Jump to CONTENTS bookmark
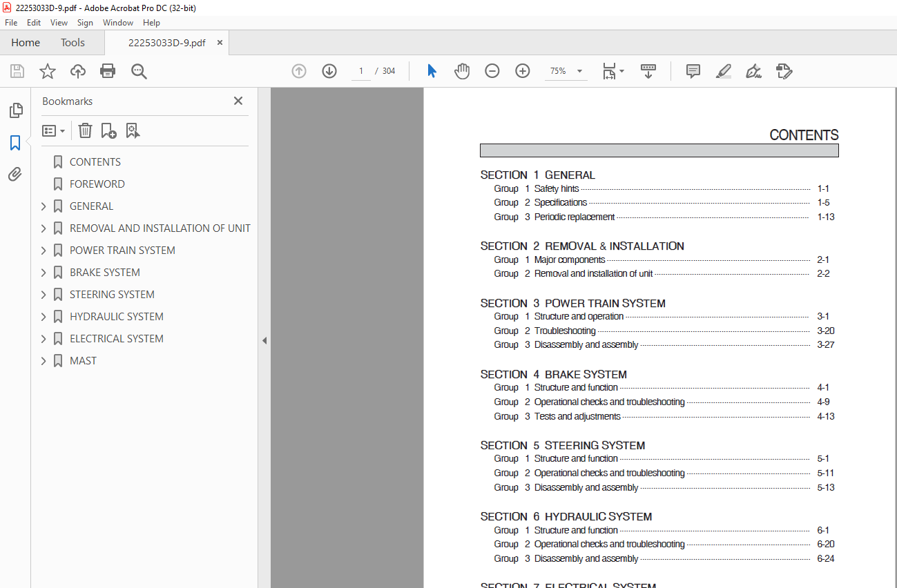This screenshot has width=897, height=588. click(95, 162)
